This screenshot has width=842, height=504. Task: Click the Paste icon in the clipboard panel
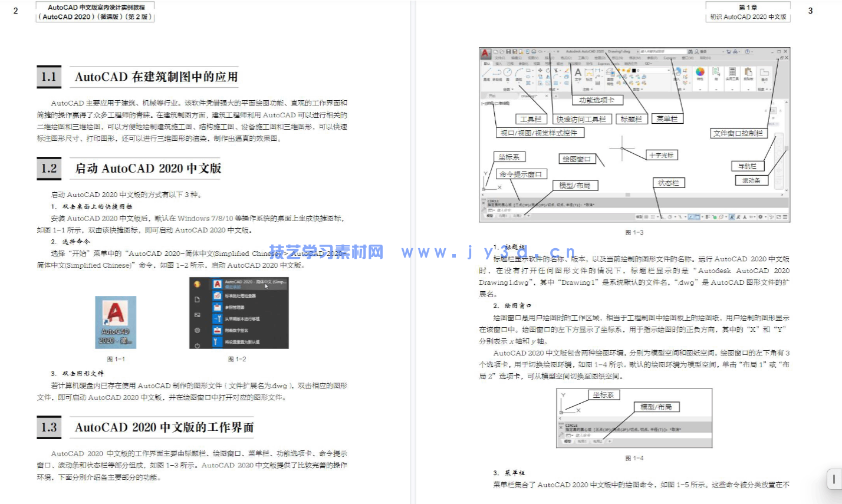coord(748,70)
